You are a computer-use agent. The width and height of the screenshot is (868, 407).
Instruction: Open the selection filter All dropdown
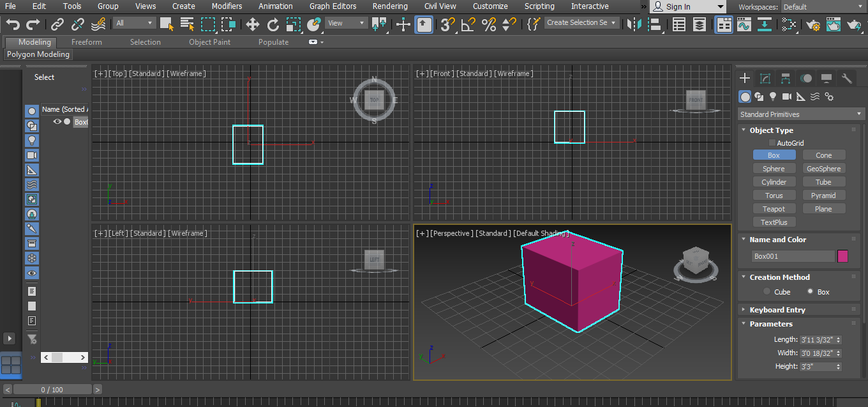pyautogui.click(x=135, y=23)
